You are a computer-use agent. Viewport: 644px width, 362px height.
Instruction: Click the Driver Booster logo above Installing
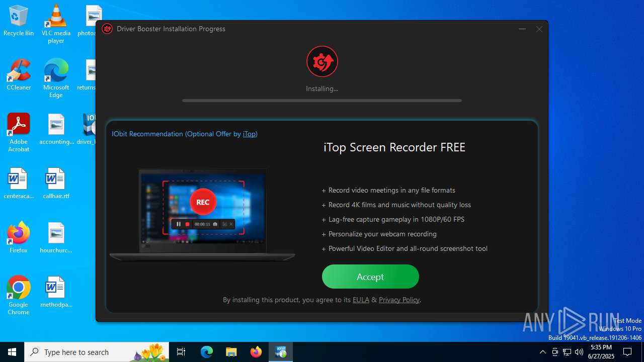coord(322,61)
